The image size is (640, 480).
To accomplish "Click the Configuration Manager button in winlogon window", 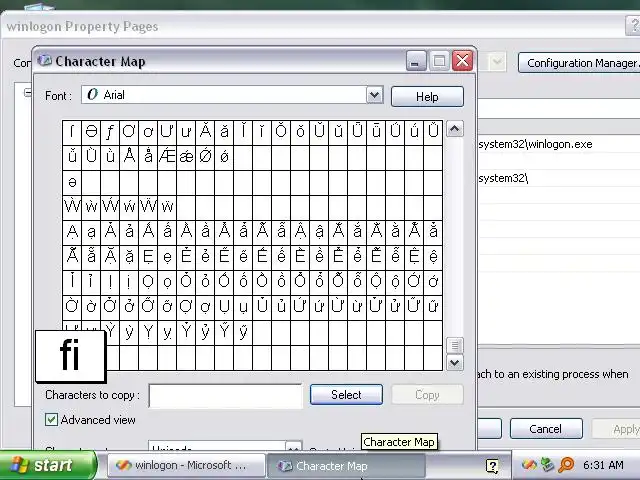I will point(580,63).
